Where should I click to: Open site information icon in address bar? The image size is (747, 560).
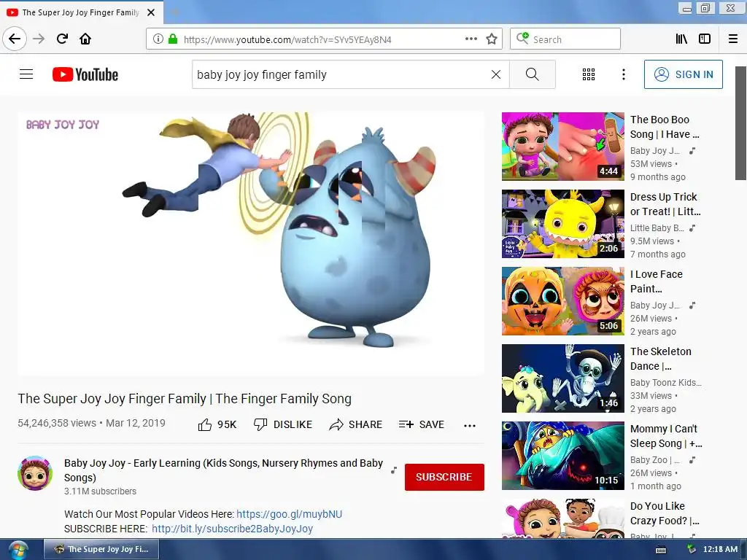point(158,39)
